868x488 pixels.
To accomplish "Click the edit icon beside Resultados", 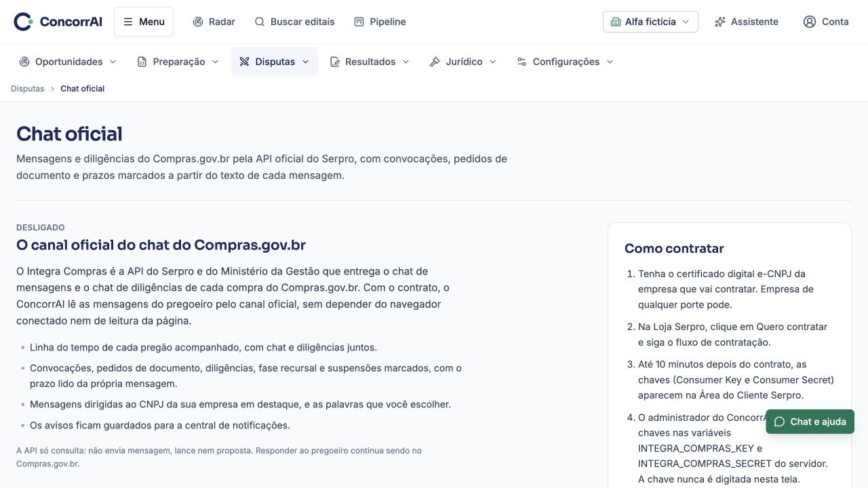I will (x=335, y=62).
